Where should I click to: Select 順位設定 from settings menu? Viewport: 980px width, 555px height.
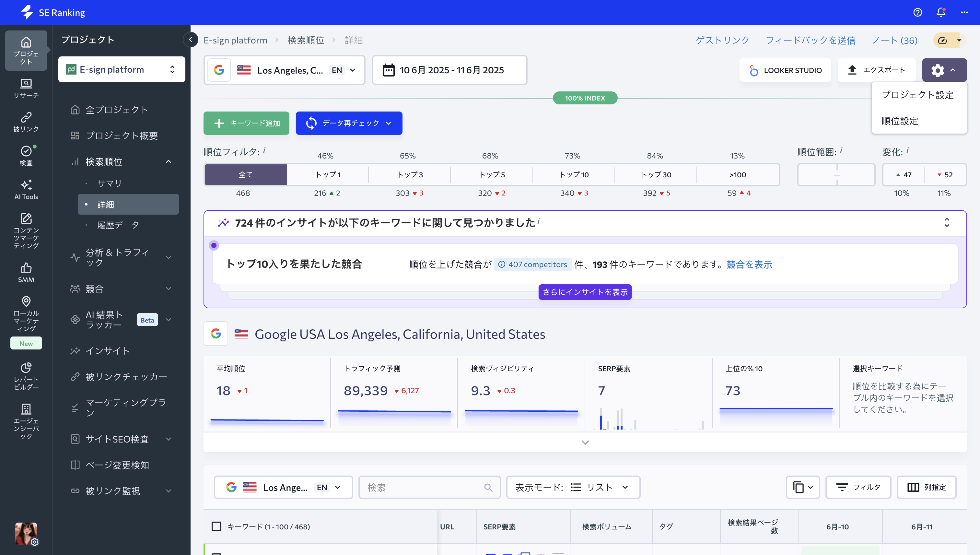click(900, 121)
